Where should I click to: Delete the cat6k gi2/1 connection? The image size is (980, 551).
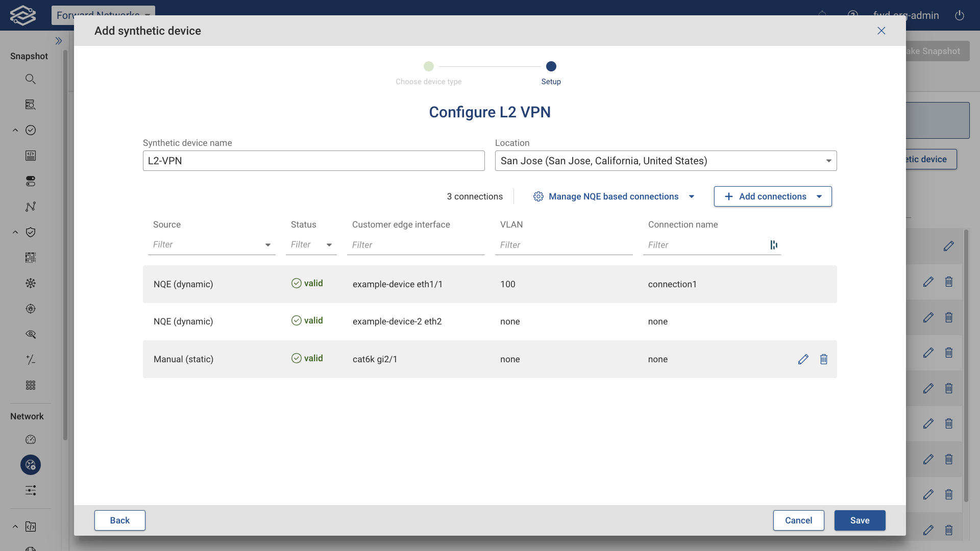823,359
